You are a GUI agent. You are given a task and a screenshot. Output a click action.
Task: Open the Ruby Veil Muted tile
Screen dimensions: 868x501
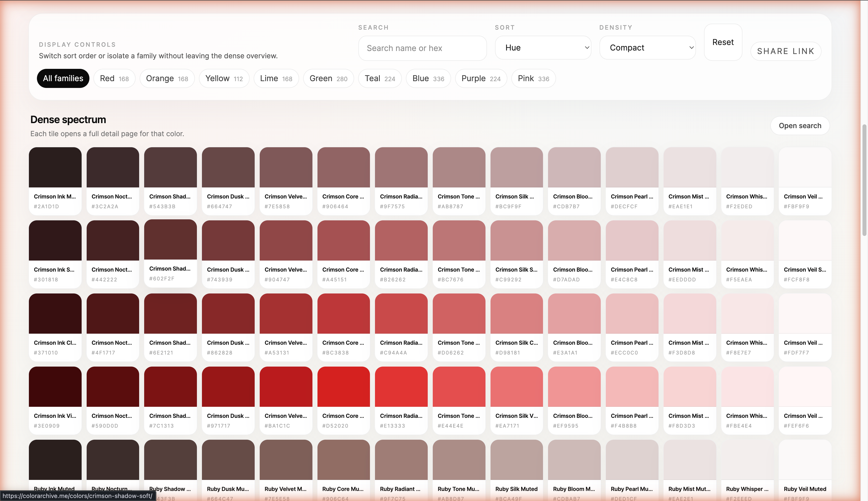[x=805, y=470]
